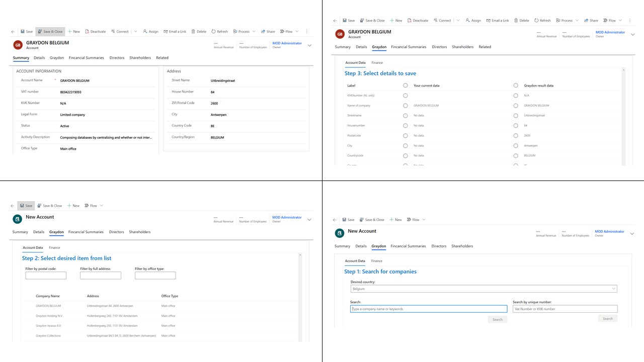Click Refresh in the Step 3 window toolbar
Image resolution: width=644 pixels, height=362 pixels.
[542, 21]
